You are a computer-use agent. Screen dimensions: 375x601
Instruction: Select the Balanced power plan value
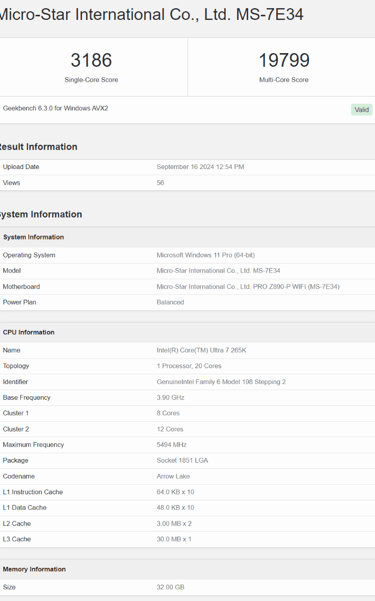click(x=170, y=302)
